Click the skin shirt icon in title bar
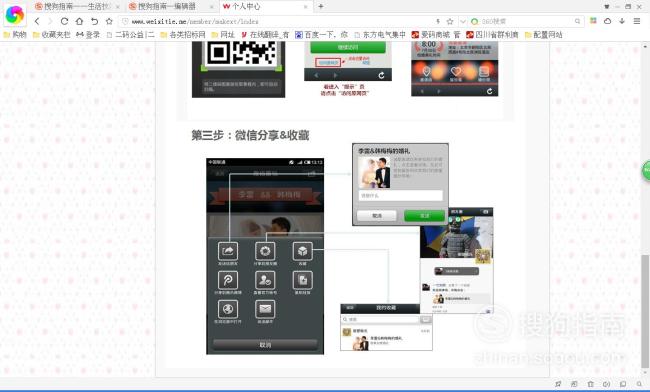 606,7
